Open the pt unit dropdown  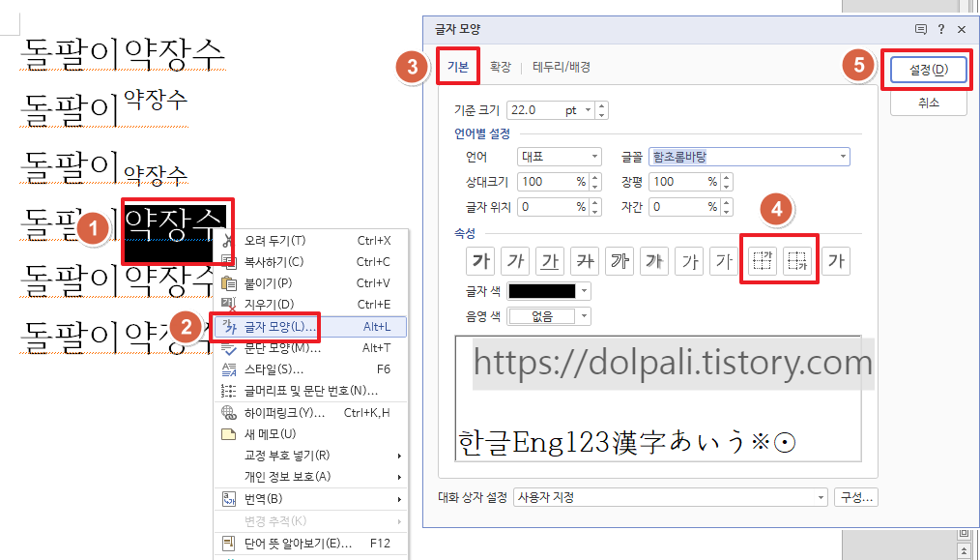589,111
